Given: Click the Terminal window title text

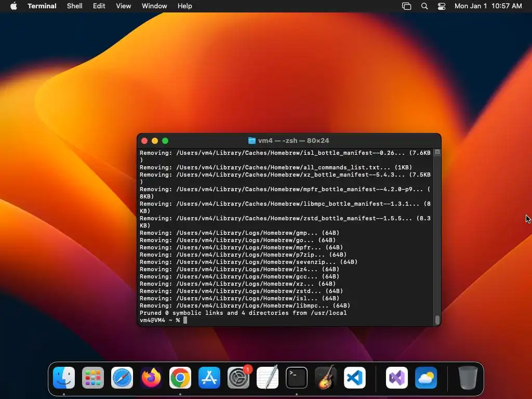Looking at the screenshot, I should pos(294,140).
